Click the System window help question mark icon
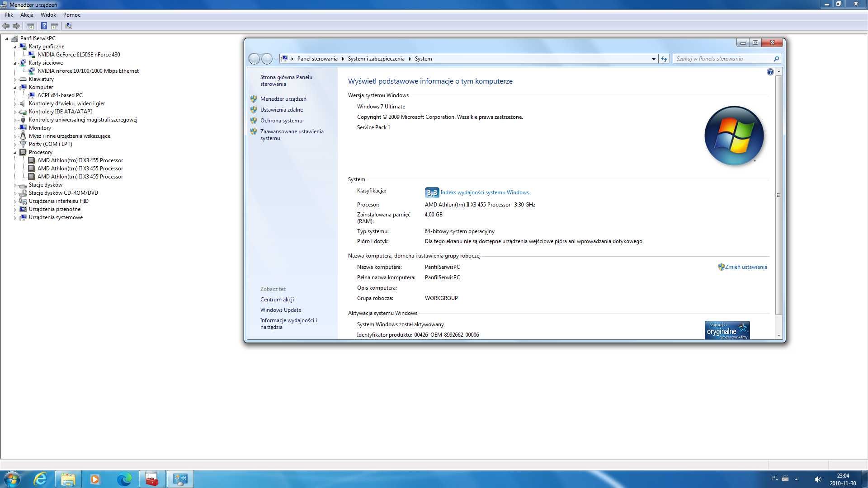 [x=770, y=72]
